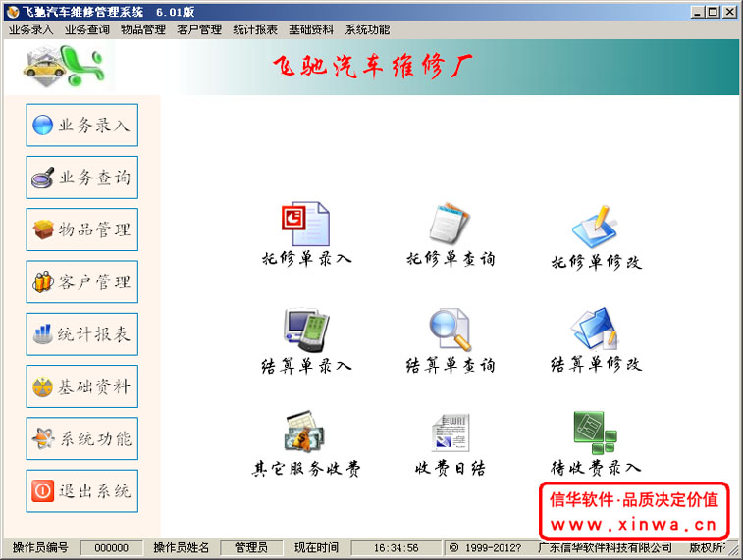Image resolution: width=743 pixels, height=560 pixels.
Task: Click the blue globe icon beside 业务录入
Action: (42, 126)
